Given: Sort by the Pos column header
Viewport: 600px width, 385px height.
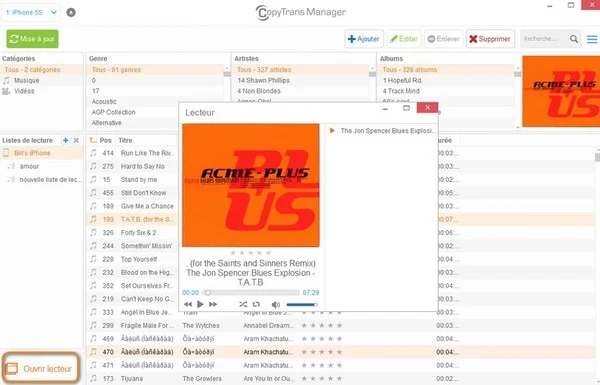Looking at the screenshot, I should (106, 140).
